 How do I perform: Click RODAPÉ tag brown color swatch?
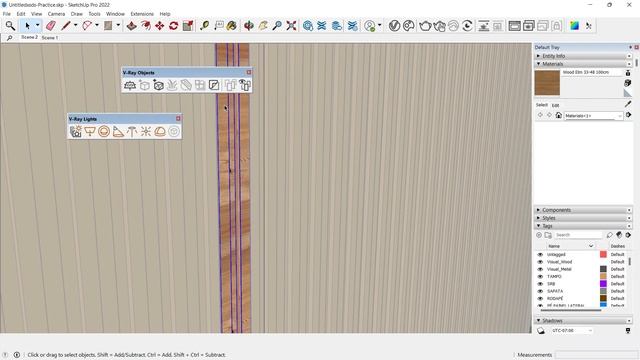603,299
